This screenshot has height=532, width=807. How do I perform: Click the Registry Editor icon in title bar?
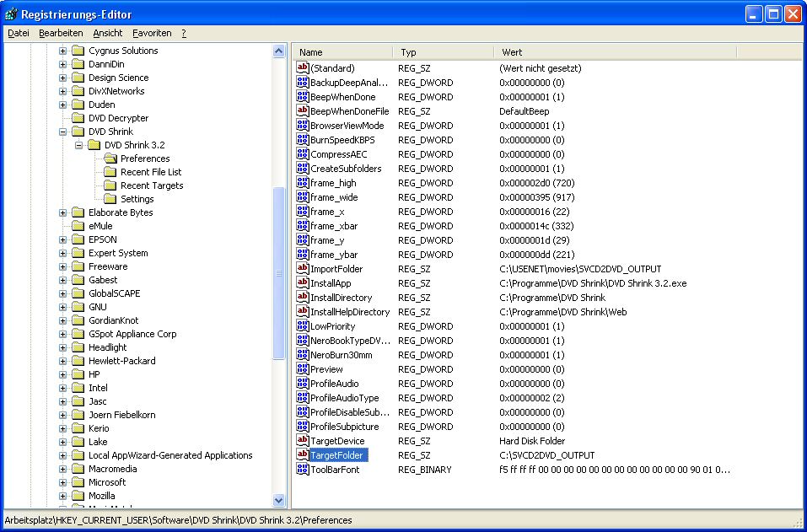click(x=10, y=13)
